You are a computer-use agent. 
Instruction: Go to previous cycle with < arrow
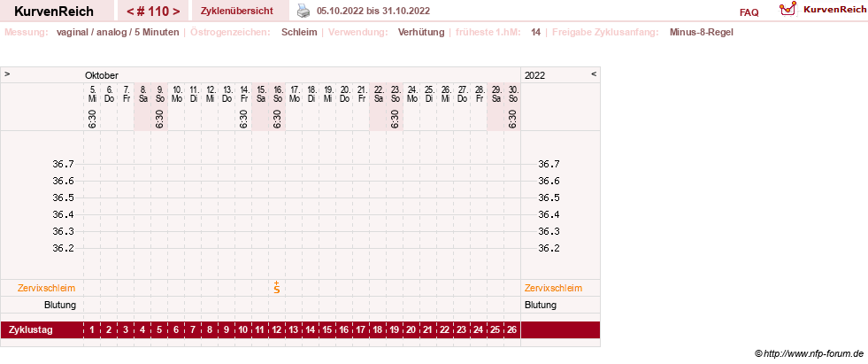[x=130, y=12]
